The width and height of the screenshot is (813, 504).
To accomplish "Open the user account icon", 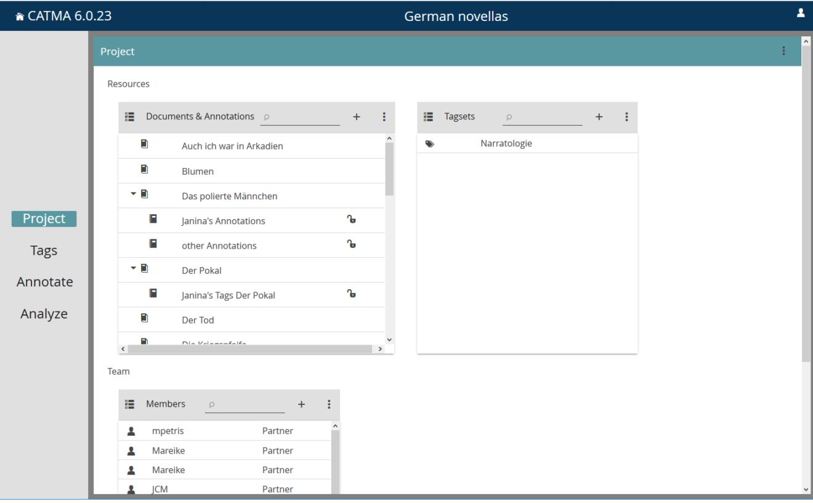I will coord(801,13).
